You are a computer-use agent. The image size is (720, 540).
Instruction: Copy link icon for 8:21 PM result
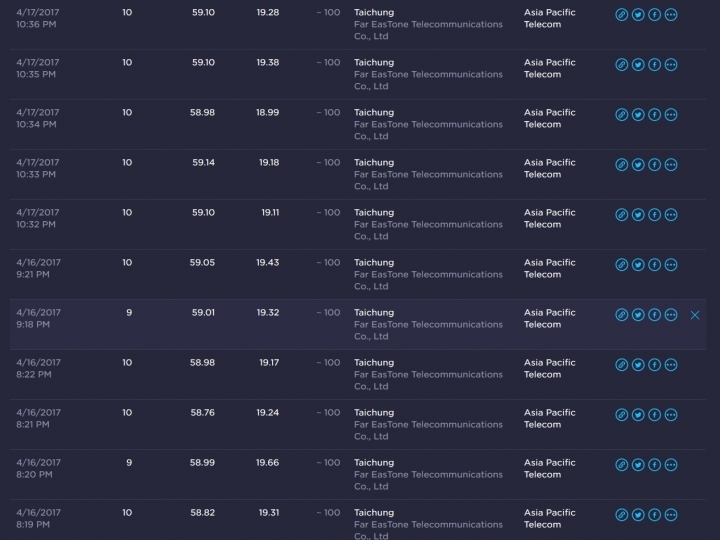621,415
